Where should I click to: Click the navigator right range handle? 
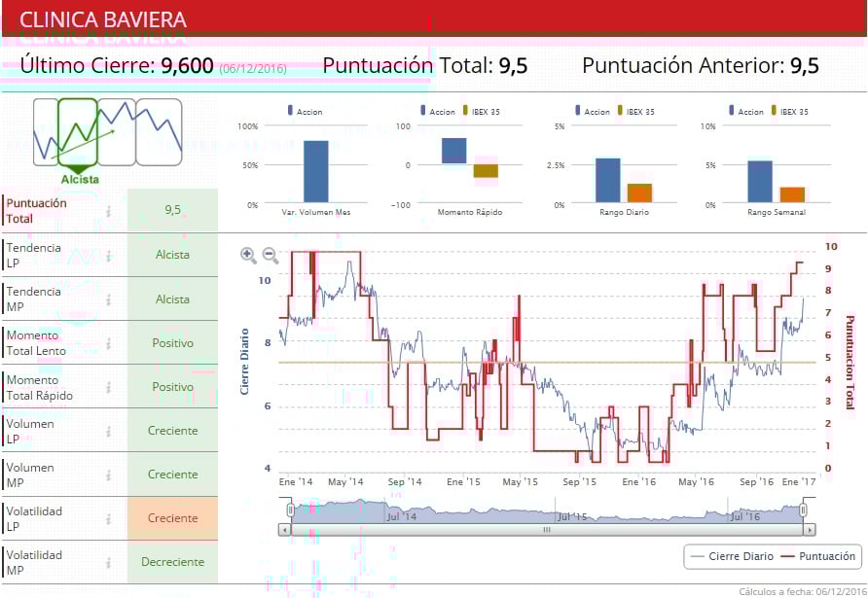[x=803, y=510]
